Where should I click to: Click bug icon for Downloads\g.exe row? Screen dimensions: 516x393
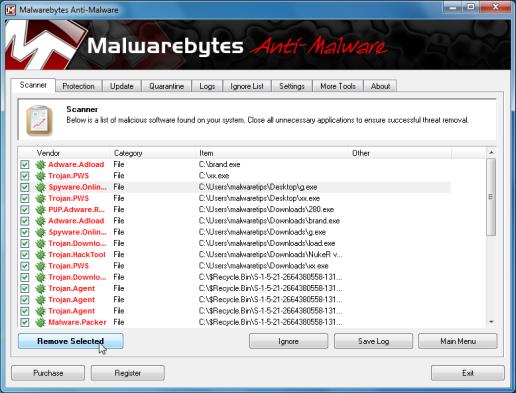40,232
